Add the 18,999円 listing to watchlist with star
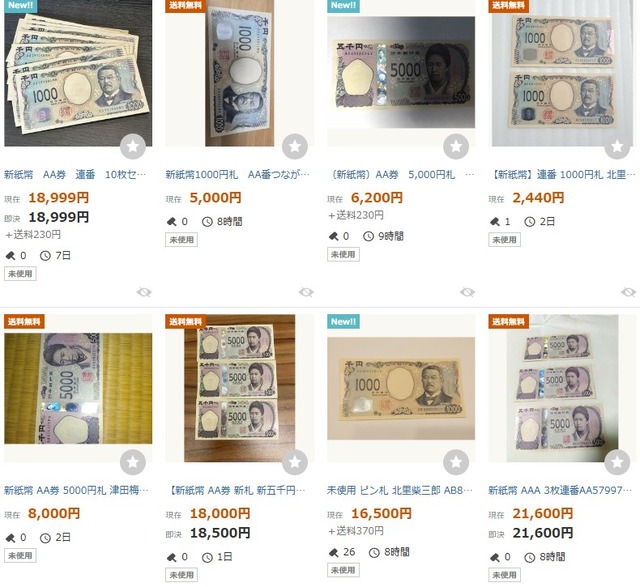The image size is (640, 587). pos(133,146)
